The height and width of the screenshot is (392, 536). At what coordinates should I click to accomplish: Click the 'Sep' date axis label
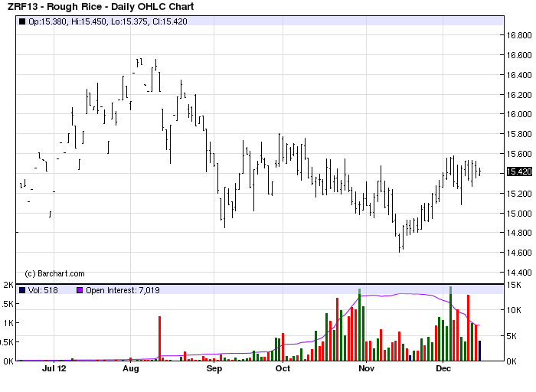(214, 369)
